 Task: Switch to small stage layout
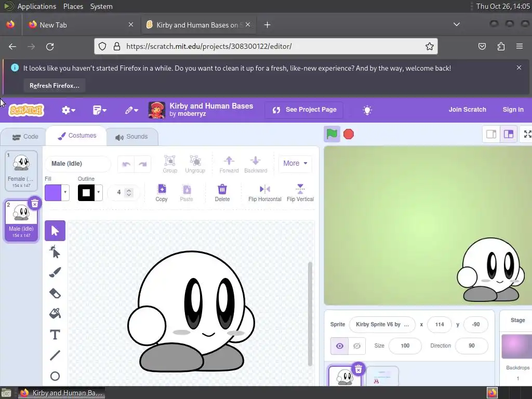pyautogui.click(x=491, y=134)
